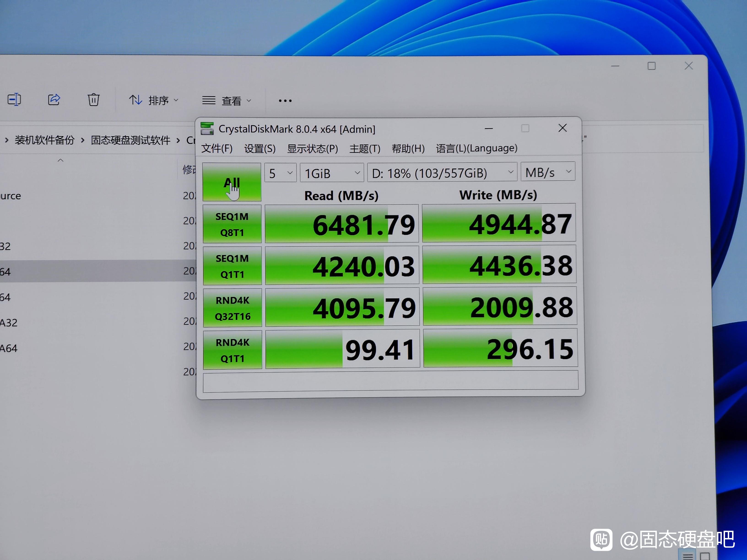Viewport: 747px width, 560px height.
Task: Open the three-dot more options in Explorer
Action: click(285, 101)
